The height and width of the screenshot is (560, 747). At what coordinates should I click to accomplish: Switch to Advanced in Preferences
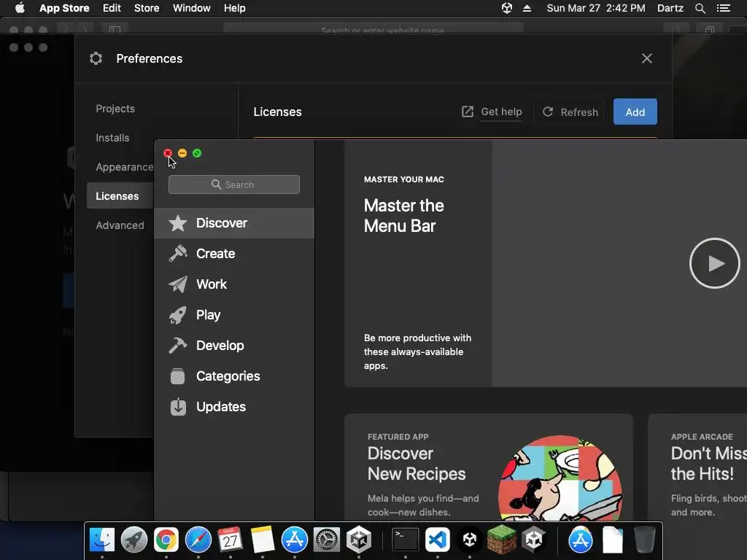point(120,225)
